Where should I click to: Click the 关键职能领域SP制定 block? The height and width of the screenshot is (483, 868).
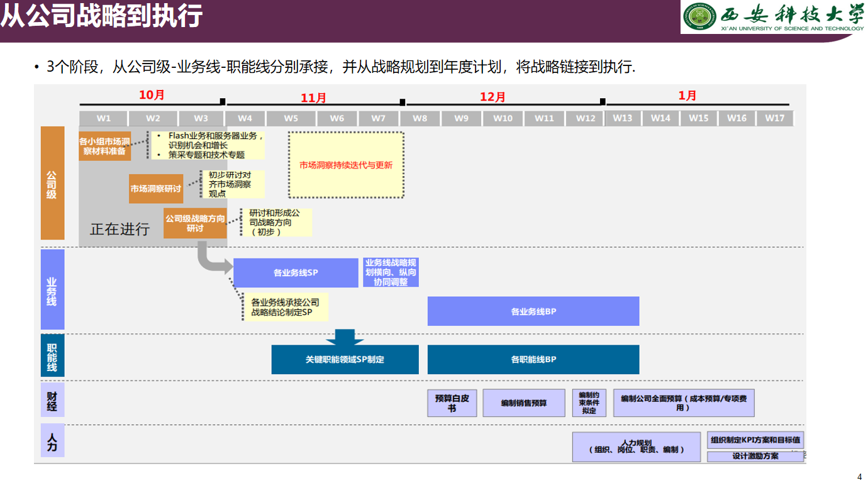[345, 360]
